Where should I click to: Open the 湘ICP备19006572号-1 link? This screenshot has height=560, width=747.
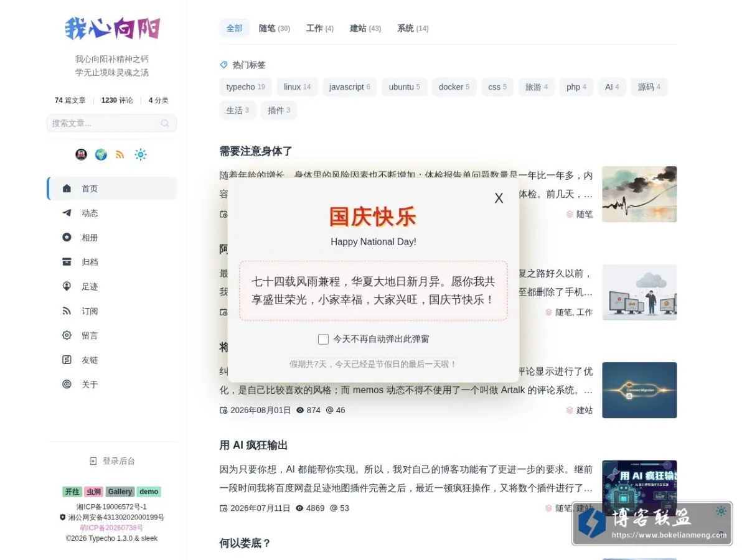pyautogui.click(x=112, y=507)
